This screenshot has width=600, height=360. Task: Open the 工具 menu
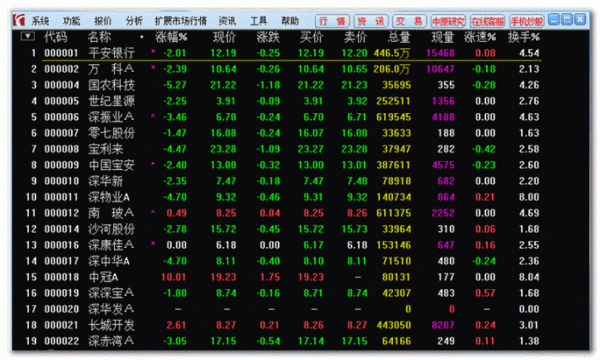[x=259, y=21]
